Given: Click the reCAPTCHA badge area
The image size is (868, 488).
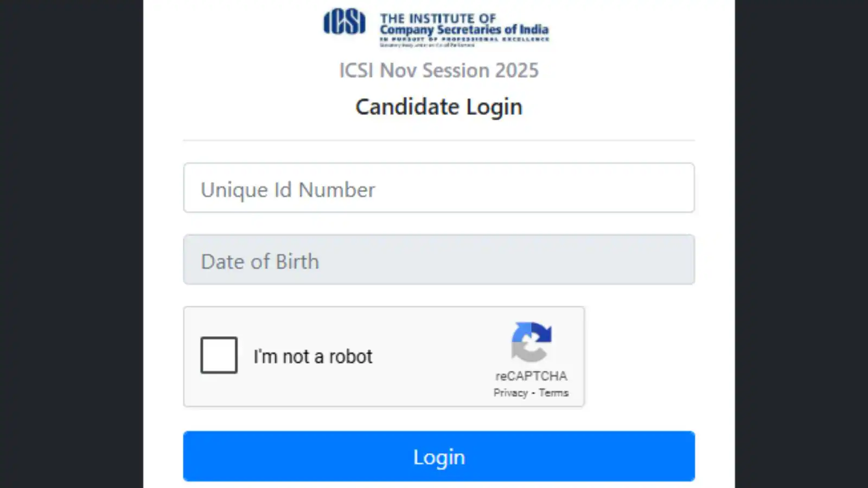Looking at the screenshot, I should pyautogui.click(x=531, y=358).
